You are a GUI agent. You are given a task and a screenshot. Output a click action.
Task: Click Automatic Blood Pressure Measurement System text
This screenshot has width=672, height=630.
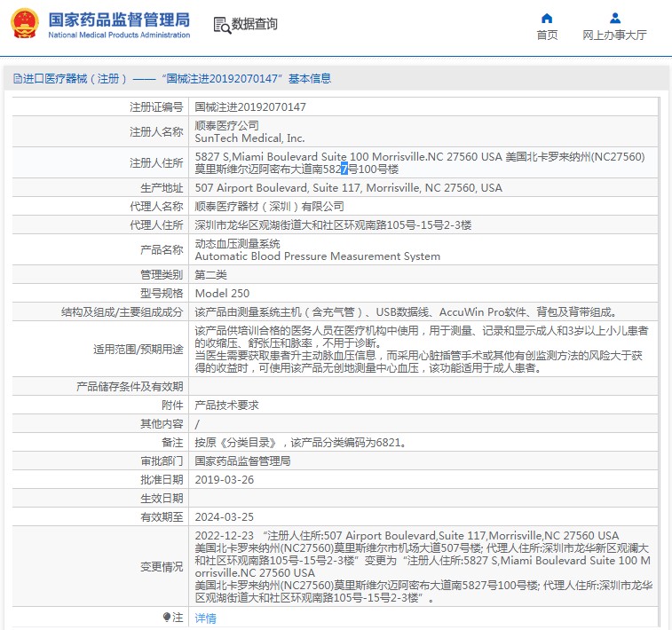point(318,256)
